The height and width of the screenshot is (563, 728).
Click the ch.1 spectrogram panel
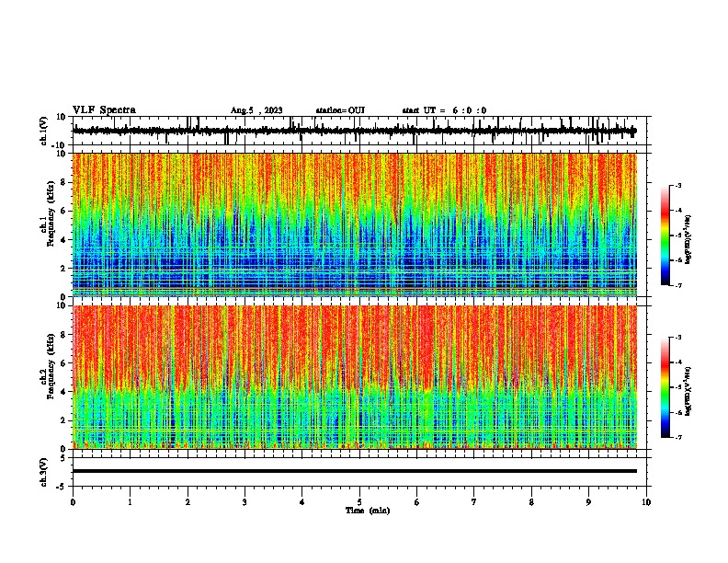click(x=355, y=224)
